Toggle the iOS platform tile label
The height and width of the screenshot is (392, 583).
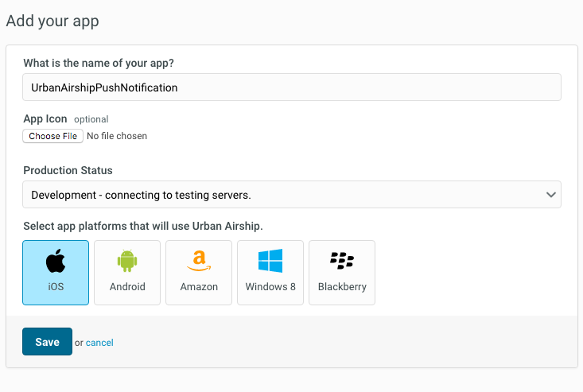point(56,287)
